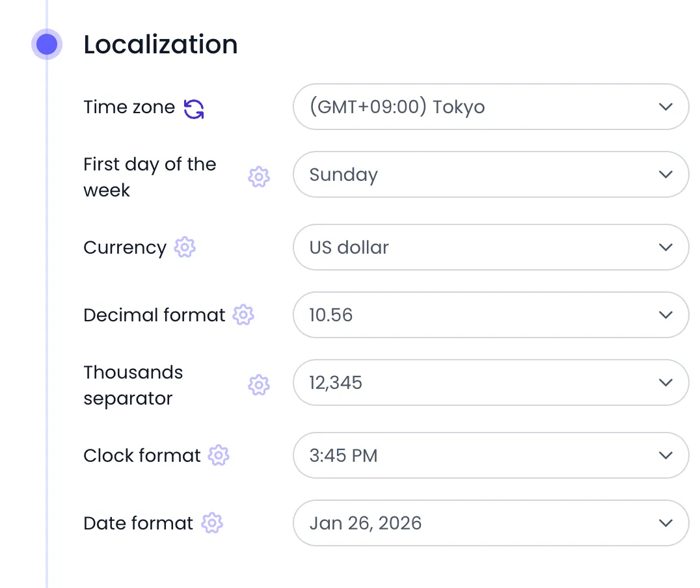Open the Decimal format dropdown showing 10.56
The image size is (700, 588).
[491, 315]
